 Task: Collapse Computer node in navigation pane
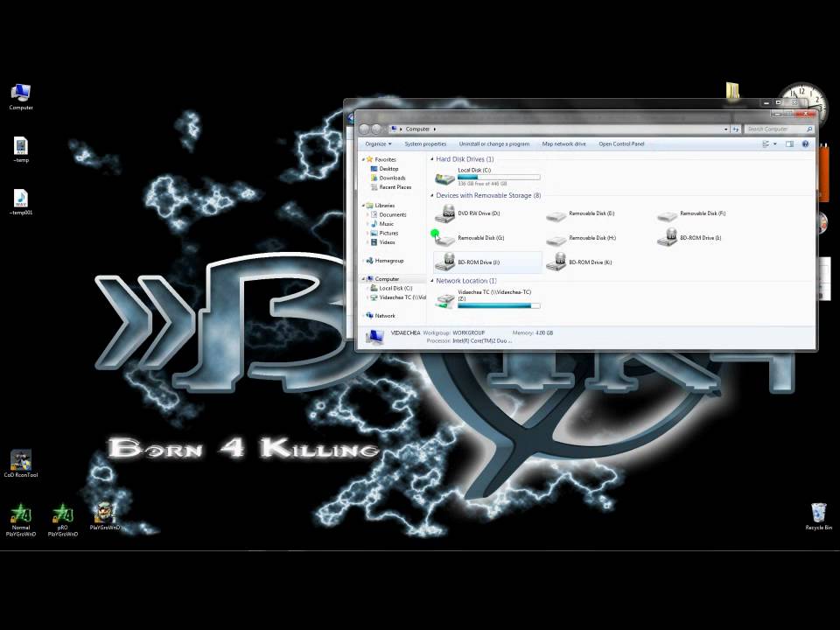click(363, 279)
